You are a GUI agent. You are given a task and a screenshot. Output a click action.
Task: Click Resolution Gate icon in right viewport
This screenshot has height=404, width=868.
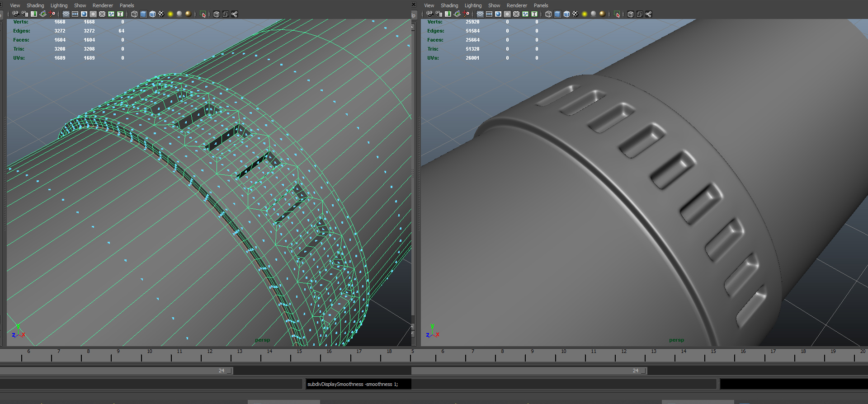tap(498, 14)
